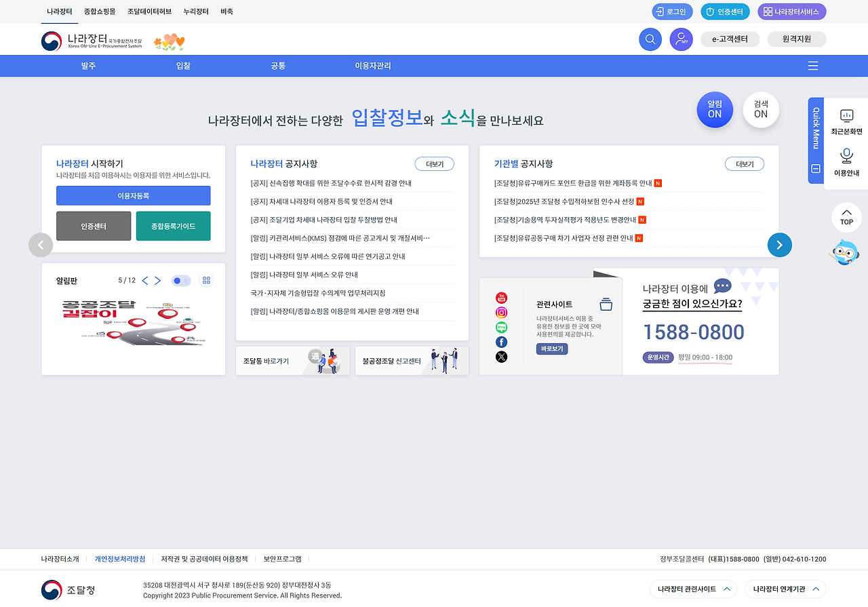
Task: Open the 이용안내 microphone icon
Action: pos(846,163)
